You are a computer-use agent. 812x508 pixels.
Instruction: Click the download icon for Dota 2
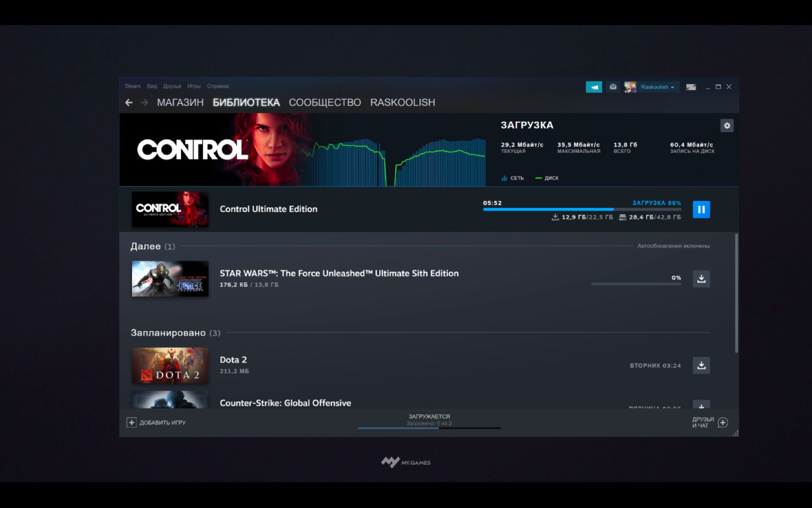point(702,365)
